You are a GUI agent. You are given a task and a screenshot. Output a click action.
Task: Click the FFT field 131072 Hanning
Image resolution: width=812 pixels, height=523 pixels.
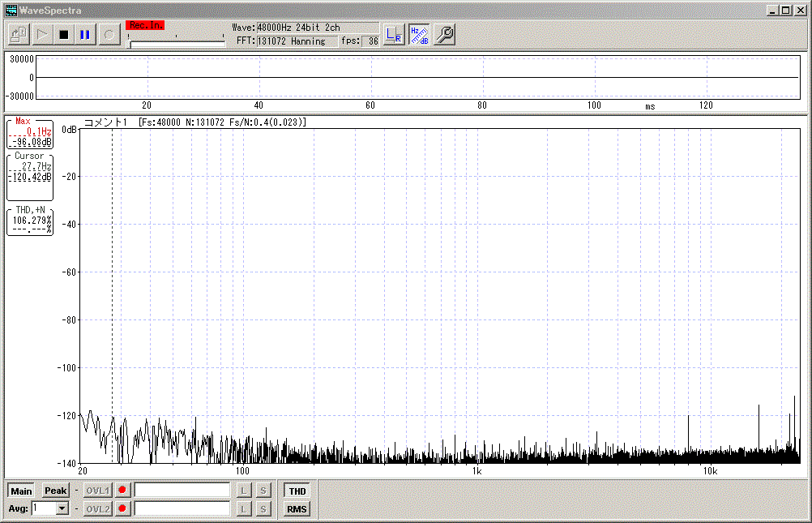click(297, 41)
